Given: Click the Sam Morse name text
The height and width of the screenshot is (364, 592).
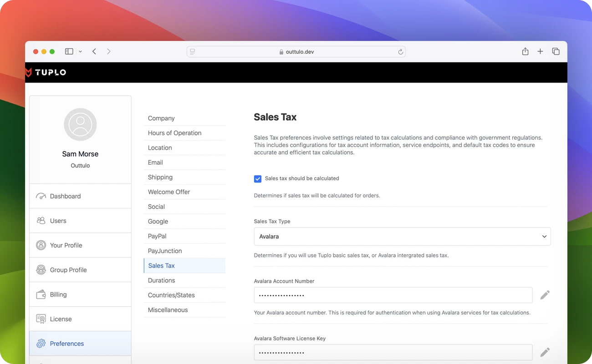Looking at the screenshot, I should point(80,154).
